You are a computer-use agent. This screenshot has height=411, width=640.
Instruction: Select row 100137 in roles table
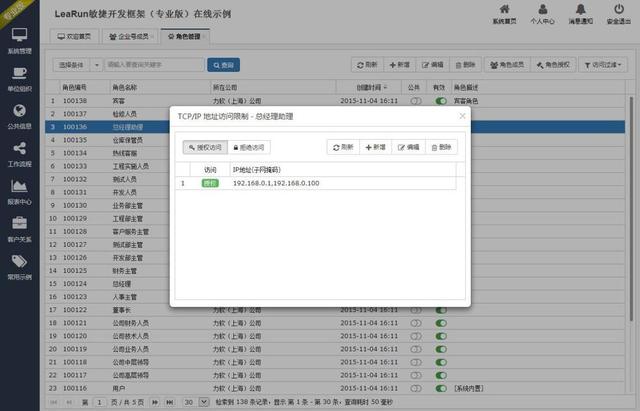pyautogui.click(x=335, y=114)
